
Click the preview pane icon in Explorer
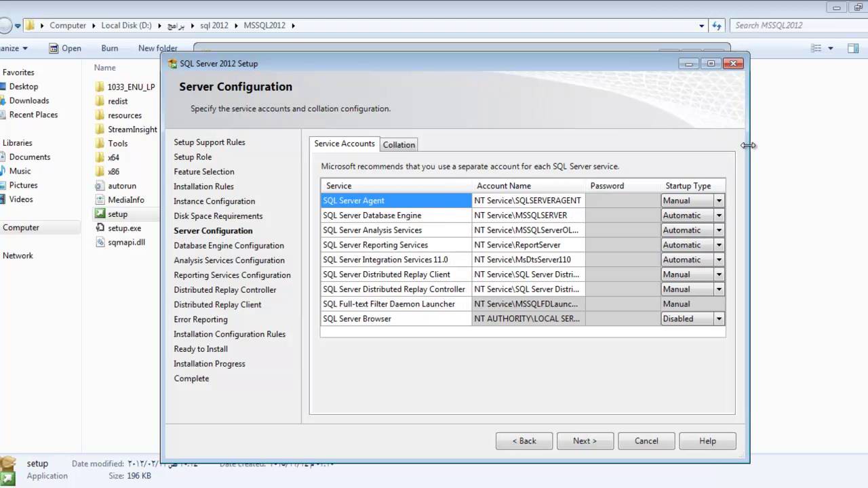(853, 48)
